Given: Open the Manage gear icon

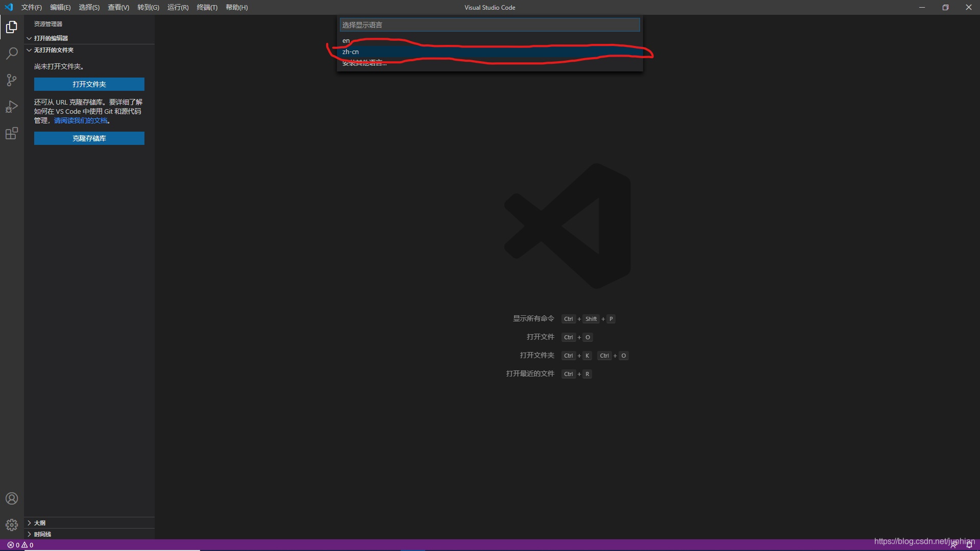Looking at the screenshot, I should coord(12,525).
